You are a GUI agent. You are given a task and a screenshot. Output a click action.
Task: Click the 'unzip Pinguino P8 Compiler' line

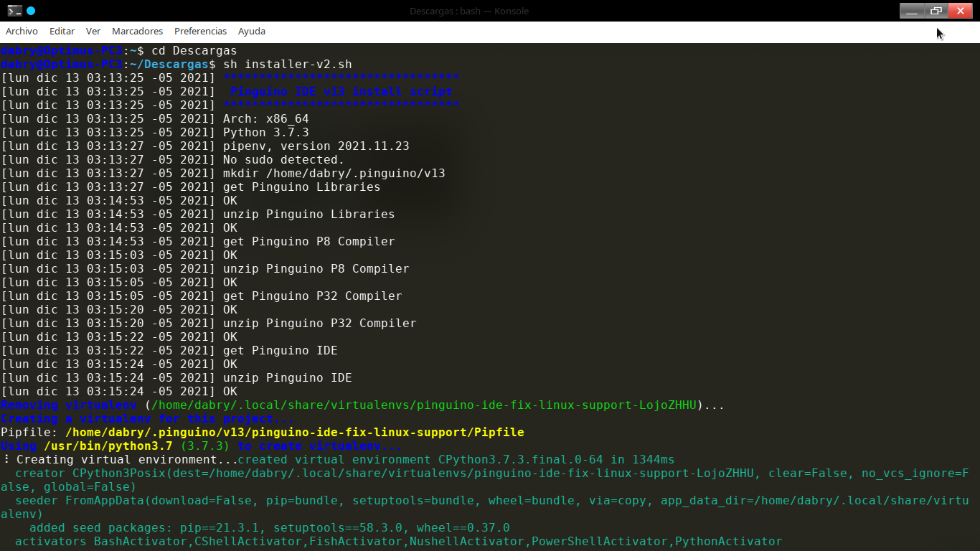tap(316, 269)
